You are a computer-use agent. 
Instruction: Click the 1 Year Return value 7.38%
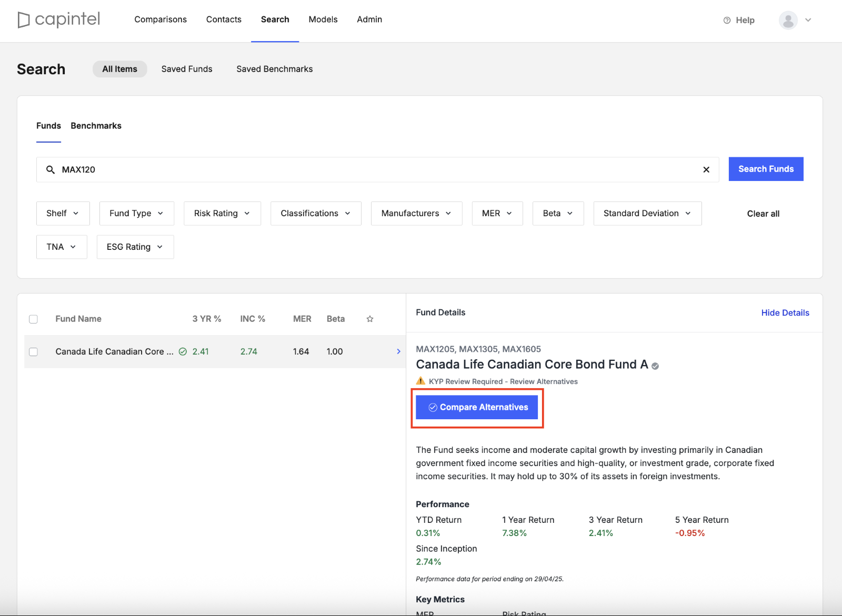514,533
